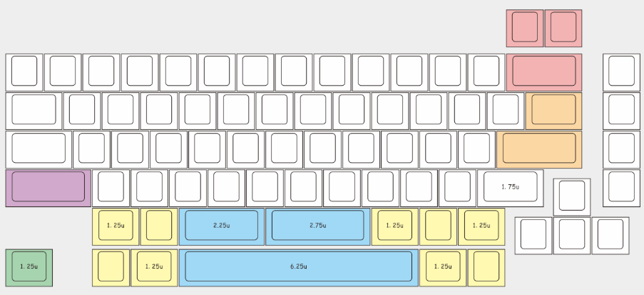Click the purple left shift key
The height and width of the screenshot is (295, 644).
tap(48, 188)
